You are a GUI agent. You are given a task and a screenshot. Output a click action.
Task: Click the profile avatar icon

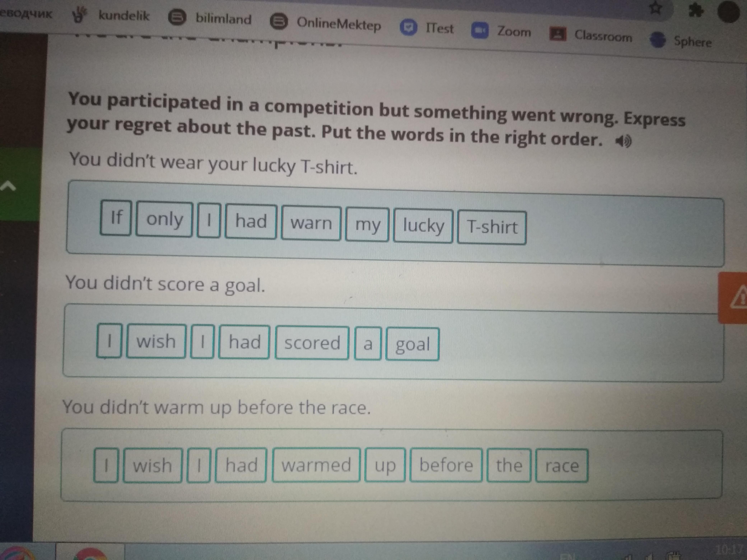tap(735, 11)
